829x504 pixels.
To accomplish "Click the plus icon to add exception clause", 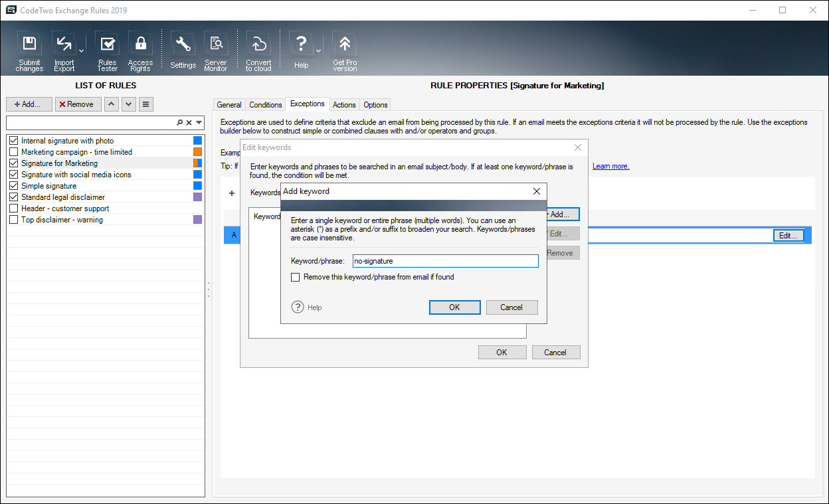I will click(232, 193).
